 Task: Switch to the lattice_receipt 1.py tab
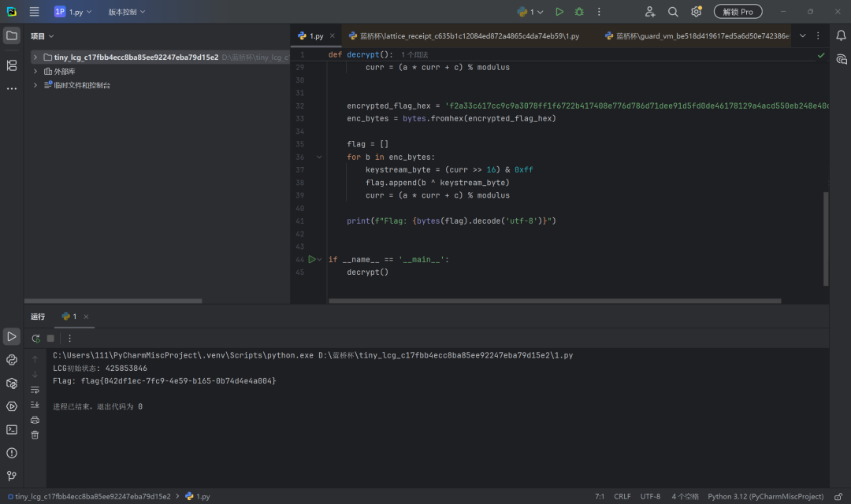point(464,35)
